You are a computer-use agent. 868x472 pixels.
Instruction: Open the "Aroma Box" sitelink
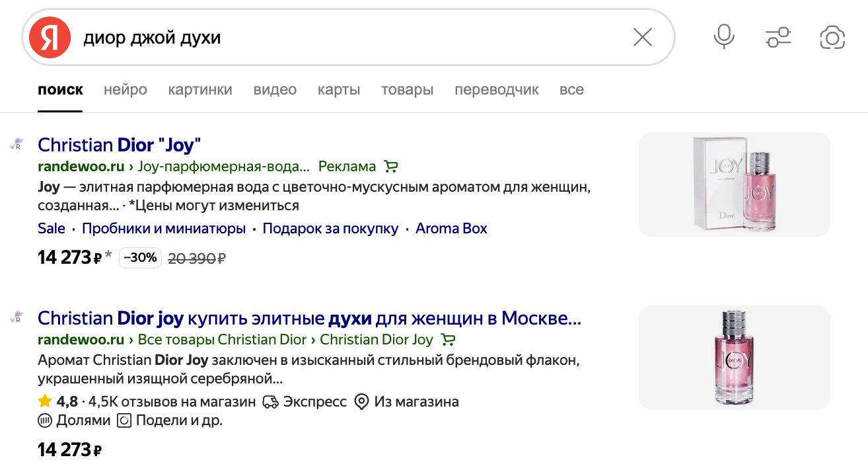pos(451,229)
